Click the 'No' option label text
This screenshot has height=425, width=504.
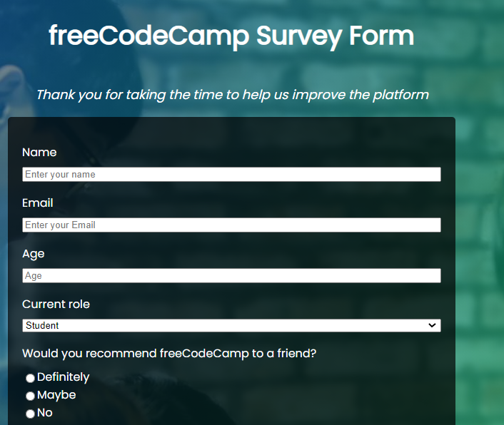click(45, 413)
